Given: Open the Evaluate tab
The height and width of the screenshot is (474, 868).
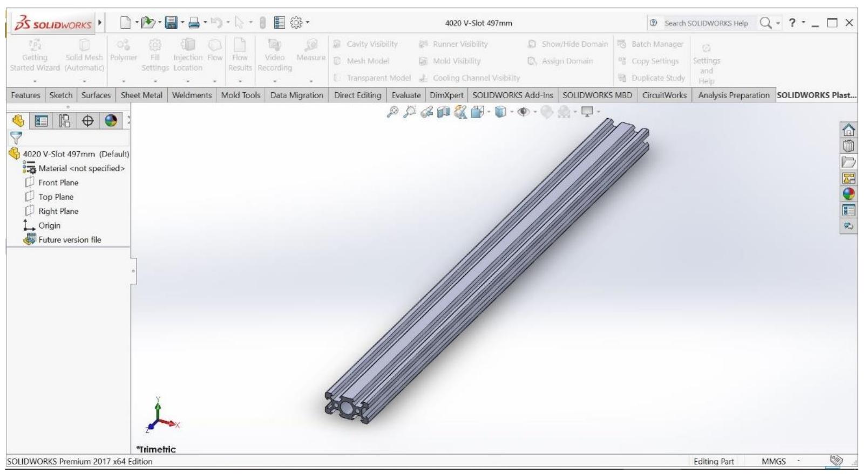Looking at the screenshot, I should (405, 95).
